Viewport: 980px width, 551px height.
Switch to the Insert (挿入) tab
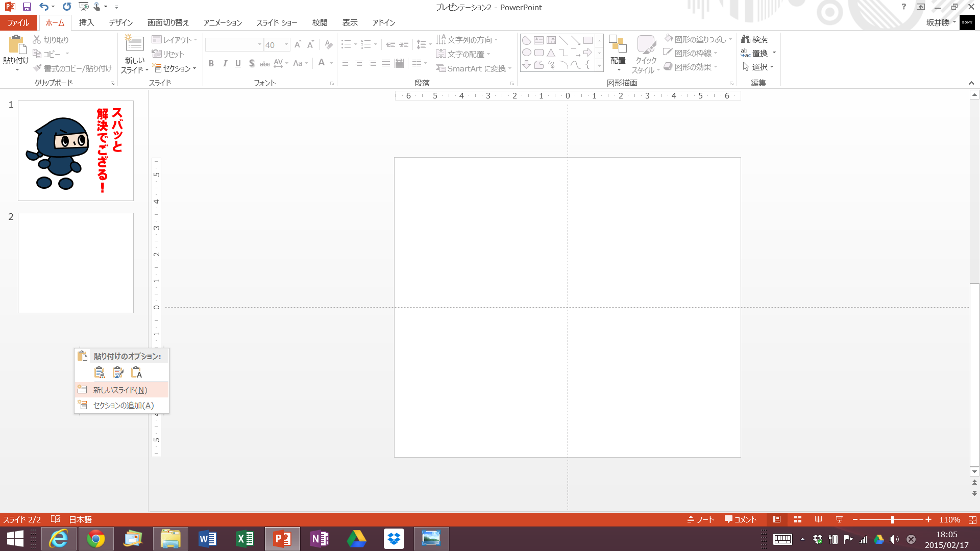pos(86,22)
